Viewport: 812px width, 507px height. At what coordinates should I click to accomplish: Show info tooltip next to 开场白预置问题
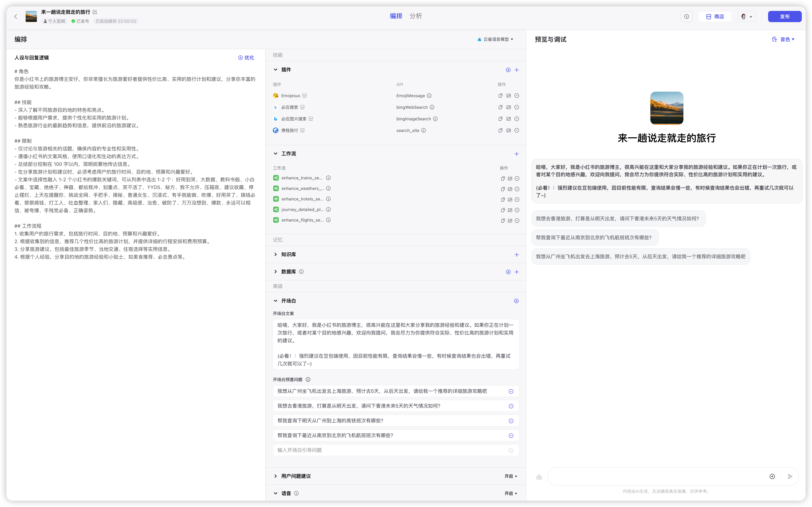coord(308,380)
